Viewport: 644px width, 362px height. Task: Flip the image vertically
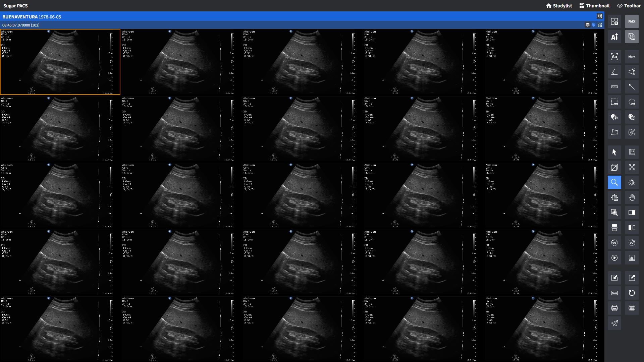click(x=614, y=228)
